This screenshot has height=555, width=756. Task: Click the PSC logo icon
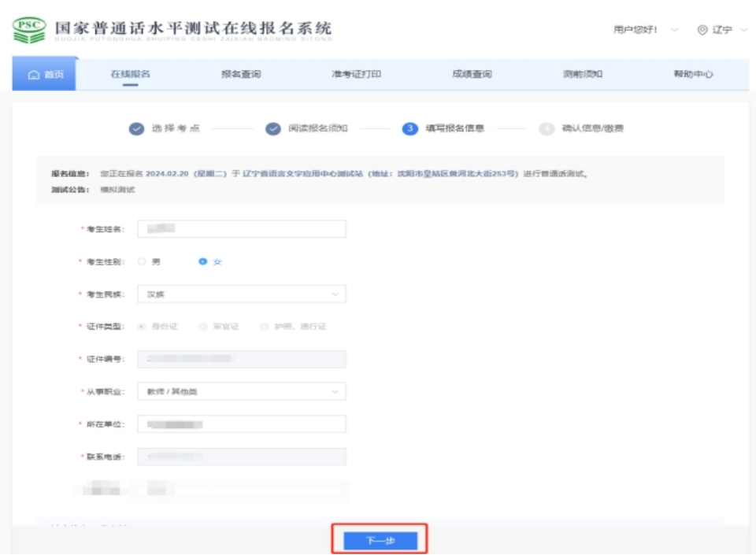[29, 30]
